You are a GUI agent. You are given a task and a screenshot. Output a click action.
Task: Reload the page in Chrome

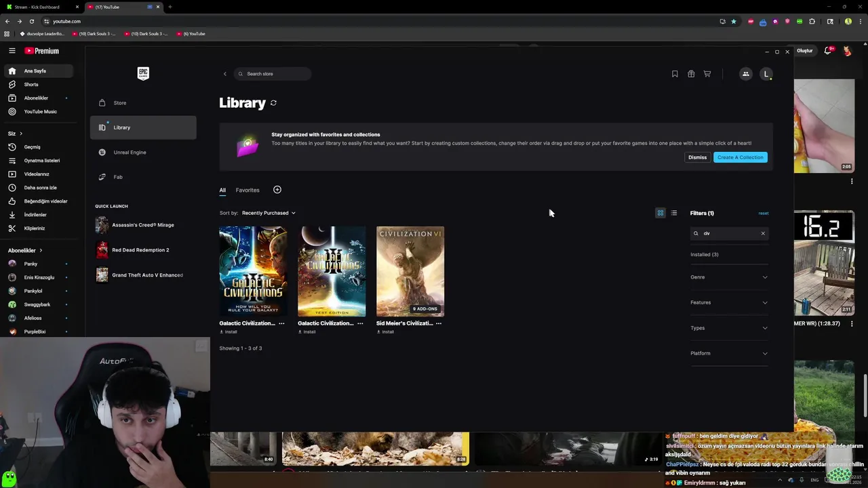pyautogui.click(x=31, y=21)
